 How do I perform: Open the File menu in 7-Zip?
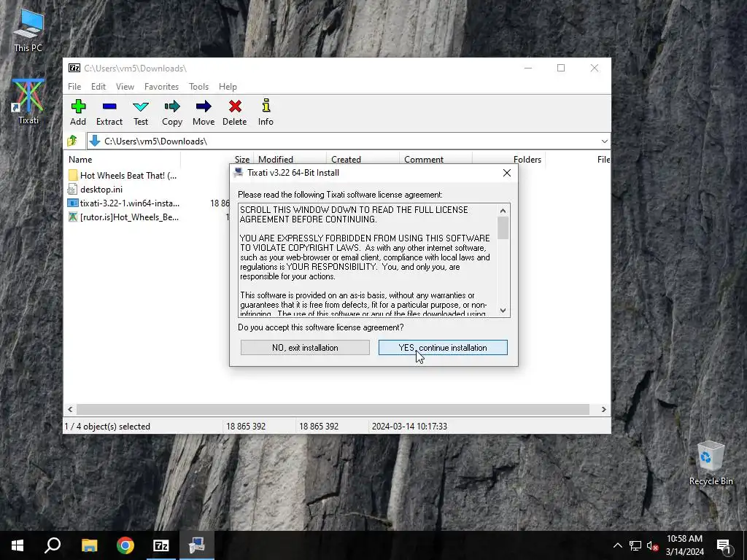74,87
